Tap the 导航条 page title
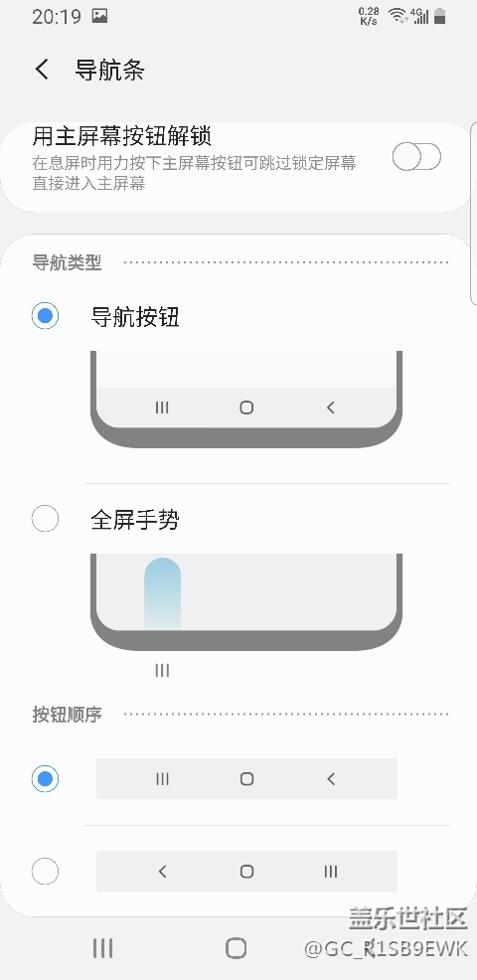 (109, 70)
